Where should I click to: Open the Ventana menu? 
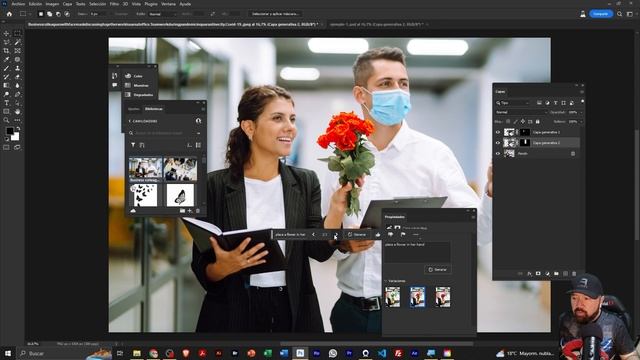pyautogui.click(x=168, y=4)
